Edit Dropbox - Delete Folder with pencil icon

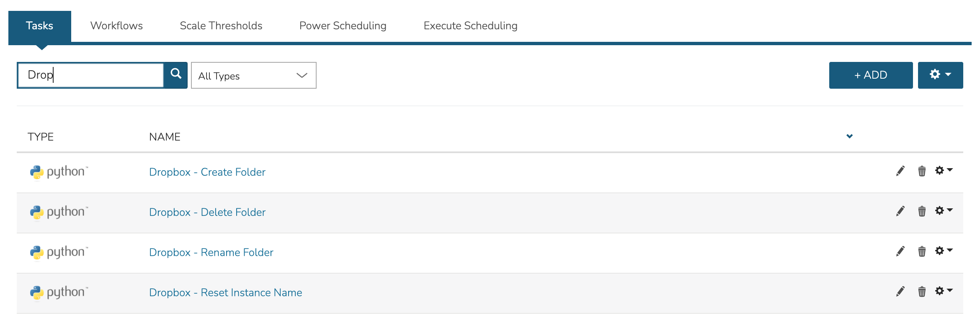(x=900, y=211)
